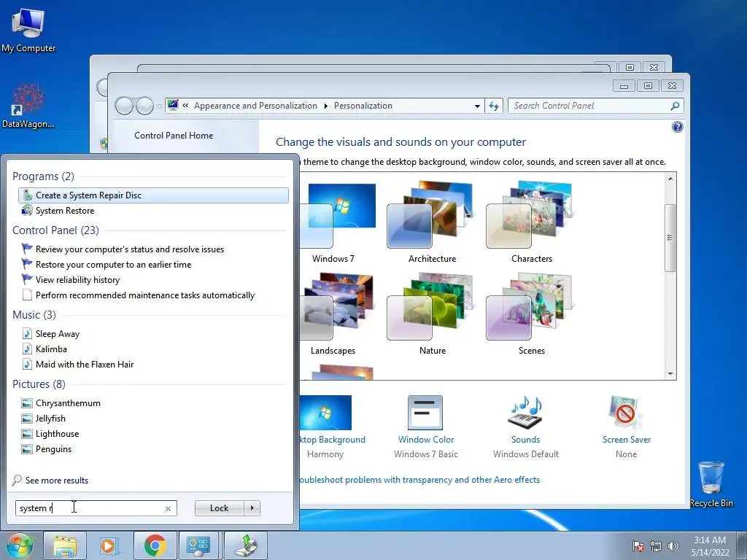Click the refresh button beside address bar
The image size is (747, 560).
494,106
